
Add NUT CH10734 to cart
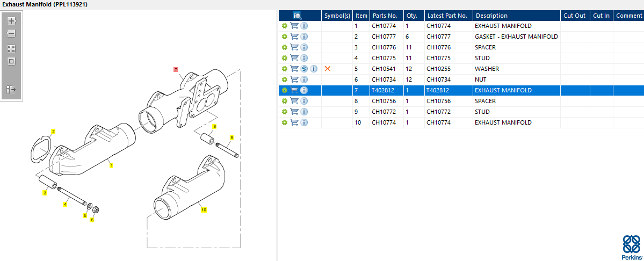coord(294,79)
